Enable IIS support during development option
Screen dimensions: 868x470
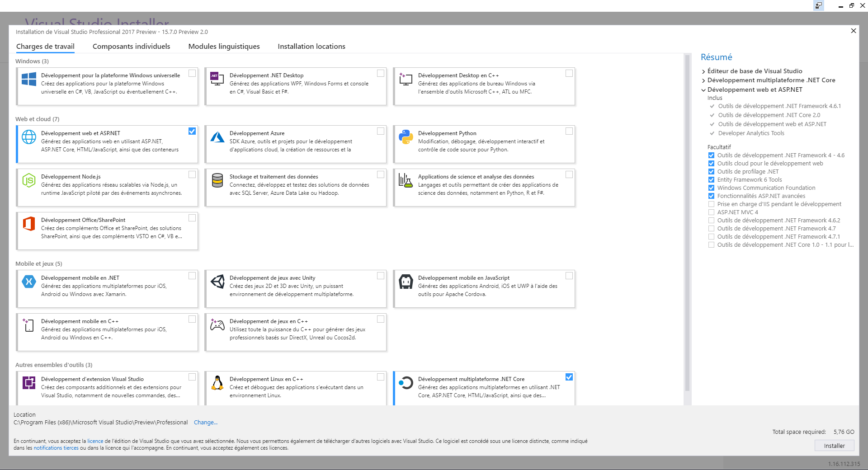point(711,204)
